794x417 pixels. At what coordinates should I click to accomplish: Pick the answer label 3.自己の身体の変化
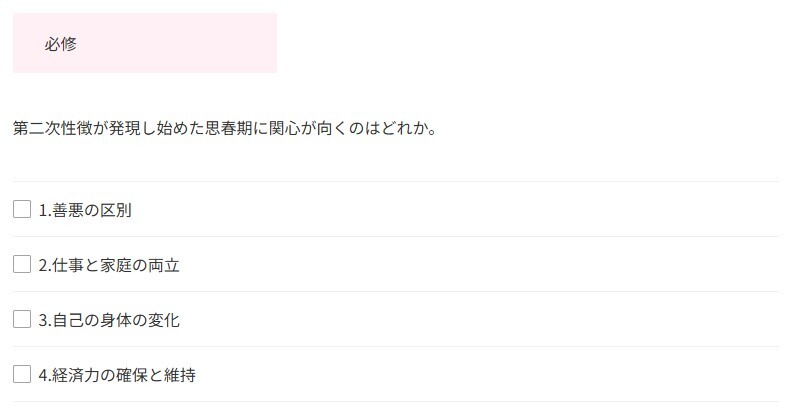[x=109, y=320]
